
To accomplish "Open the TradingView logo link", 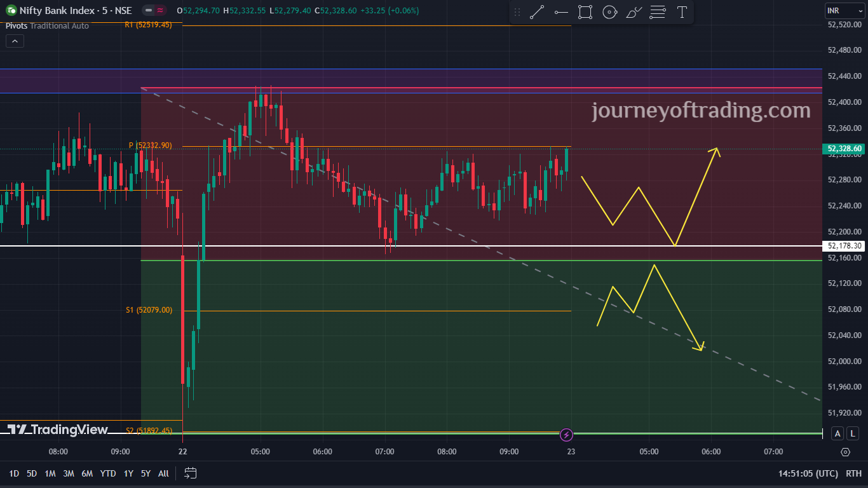I will (58, 430).
